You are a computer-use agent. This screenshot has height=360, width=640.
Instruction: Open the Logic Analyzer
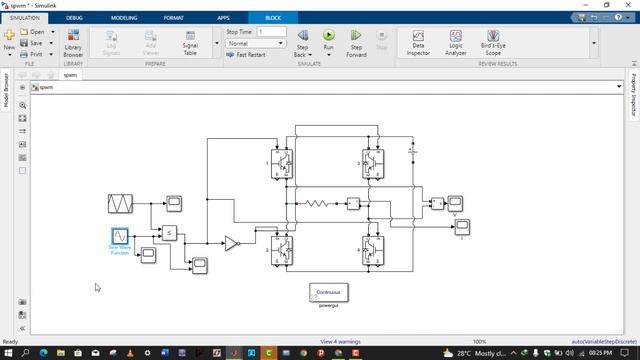coord(456,43)
